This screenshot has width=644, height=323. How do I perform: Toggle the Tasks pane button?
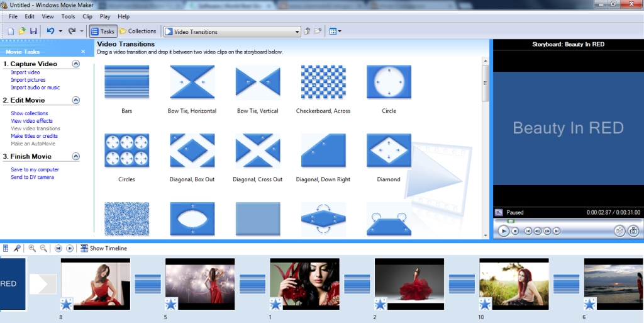tap(103, 31)
